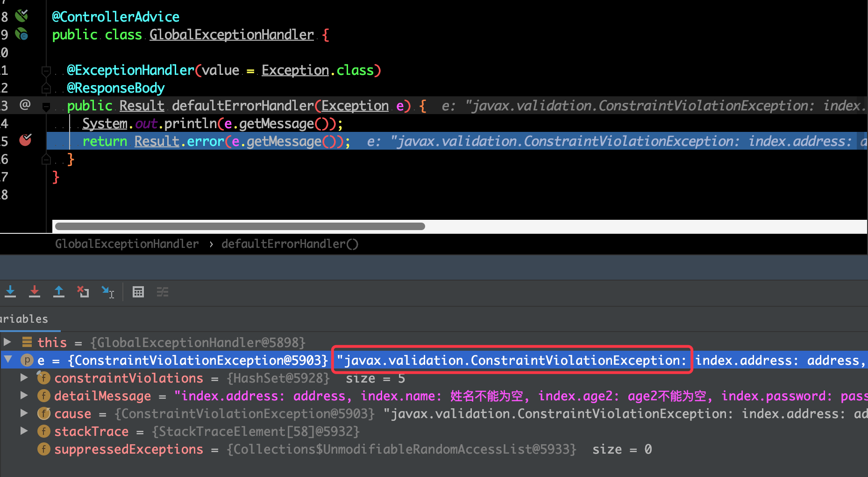The width and height of the screenshot is (868, 477).
Task: Click the GlobalExceptionHandler class name in code
Action: coord(232,35)
